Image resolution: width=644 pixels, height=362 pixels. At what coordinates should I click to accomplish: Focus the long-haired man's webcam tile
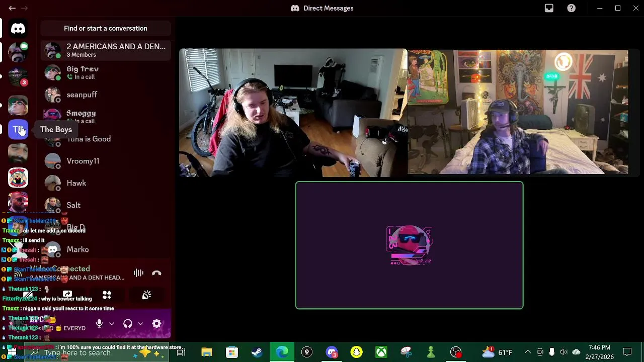[293, 113]
